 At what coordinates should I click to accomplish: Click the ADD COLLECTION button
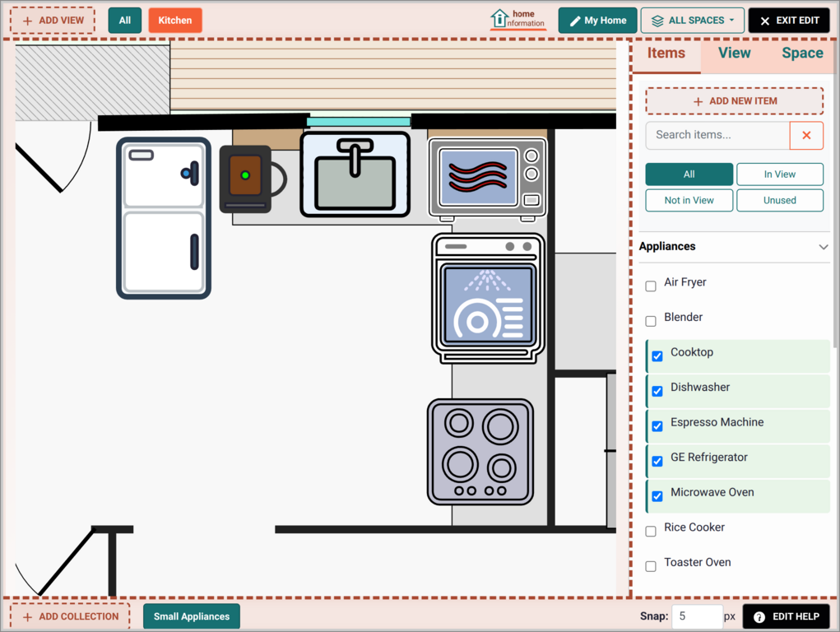70,616
